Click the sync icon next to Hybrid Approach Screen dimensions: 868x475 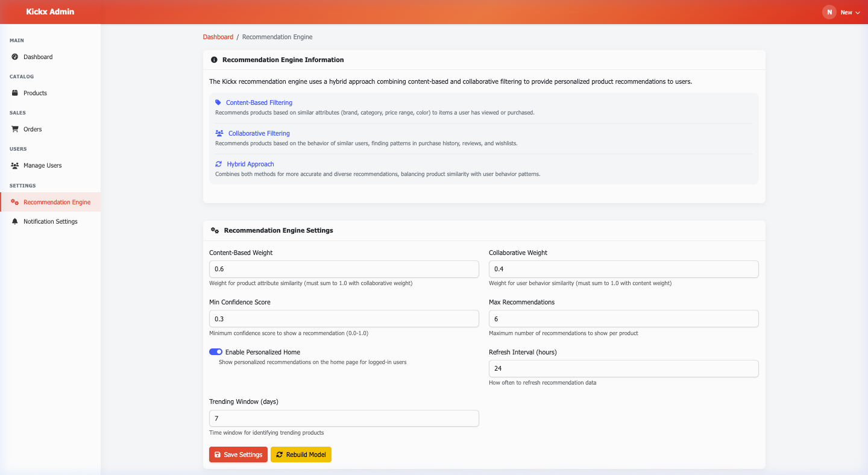pyautogui.click(x=219, y=164)
